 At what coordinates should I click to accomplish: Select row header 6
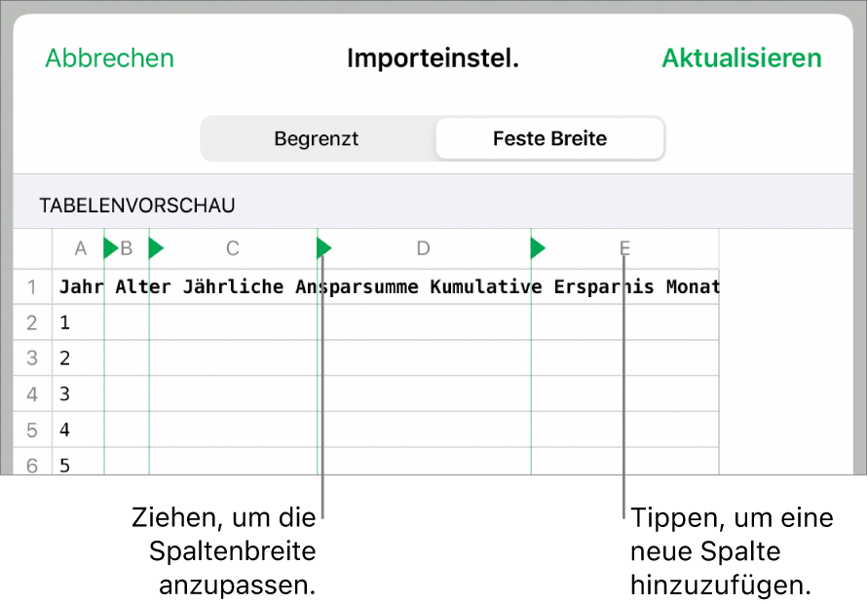click(x=32, y=464)
